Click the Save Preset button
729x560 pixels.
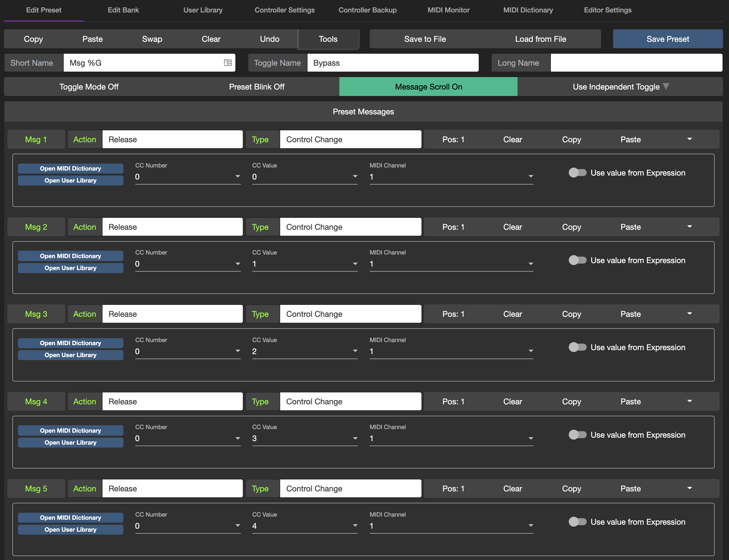pos(667,39)
